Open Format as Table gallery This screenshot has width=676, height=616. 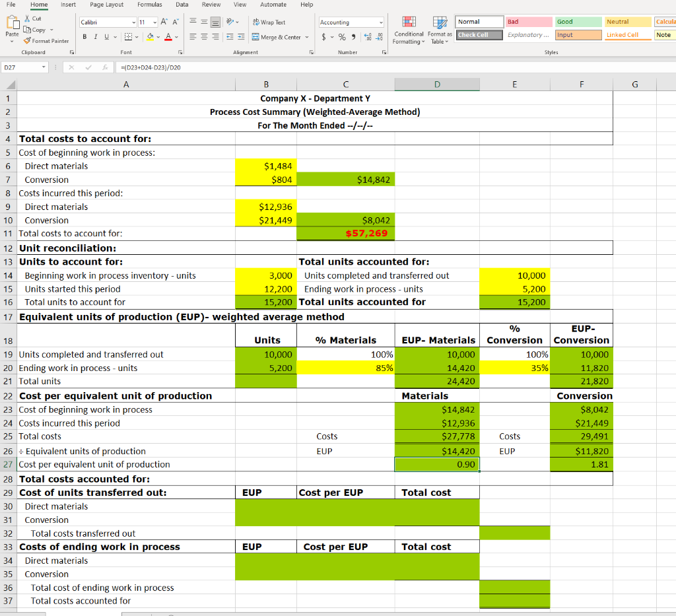click(x=440, y=30)
